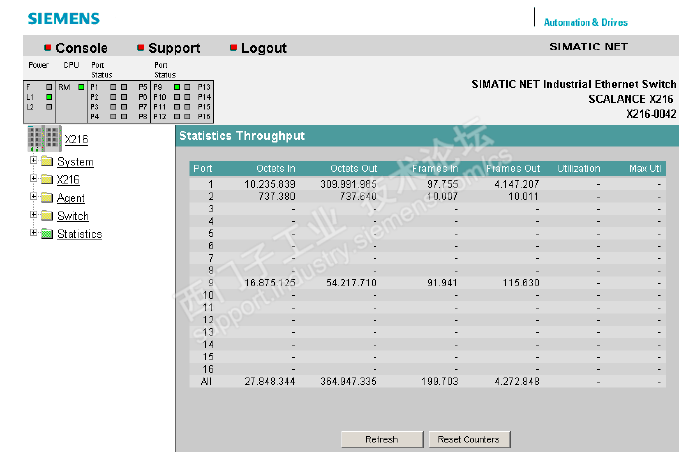Expand the System tree node

(33, 161)
